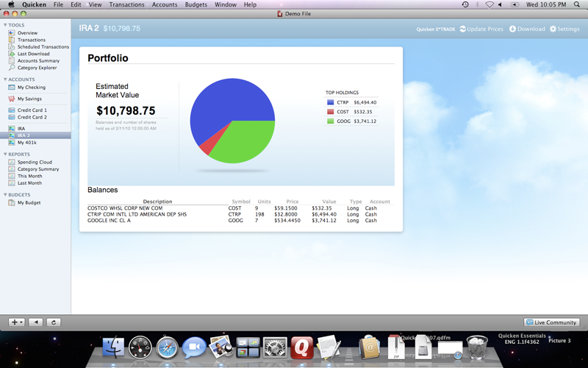Select the GOOGLE INC CL A row
The image size is (588, 368).
(x=241, y=220)
